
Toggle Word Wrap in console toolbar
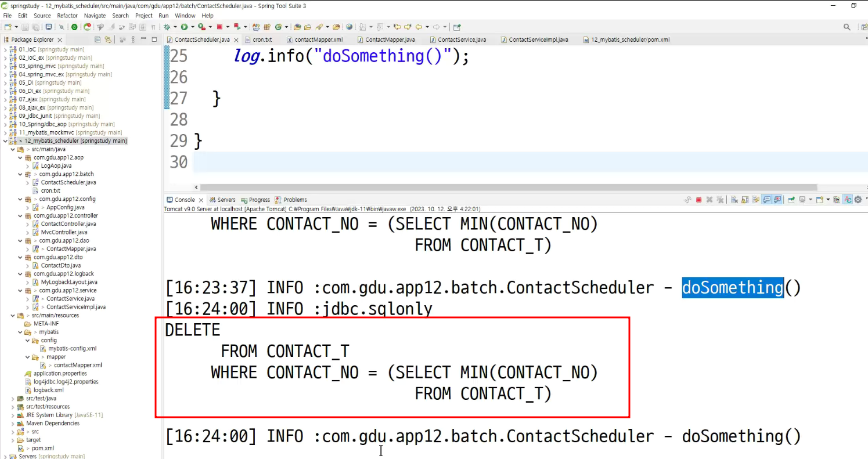pyautogui.click(x=756, y=200)
